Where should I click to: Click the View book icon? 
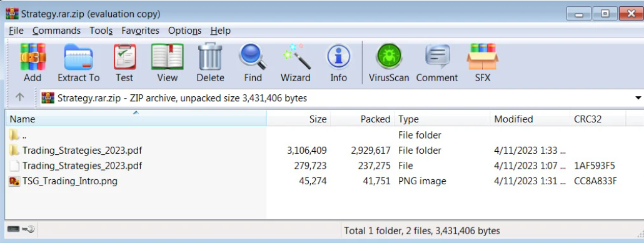coord(167,63)
